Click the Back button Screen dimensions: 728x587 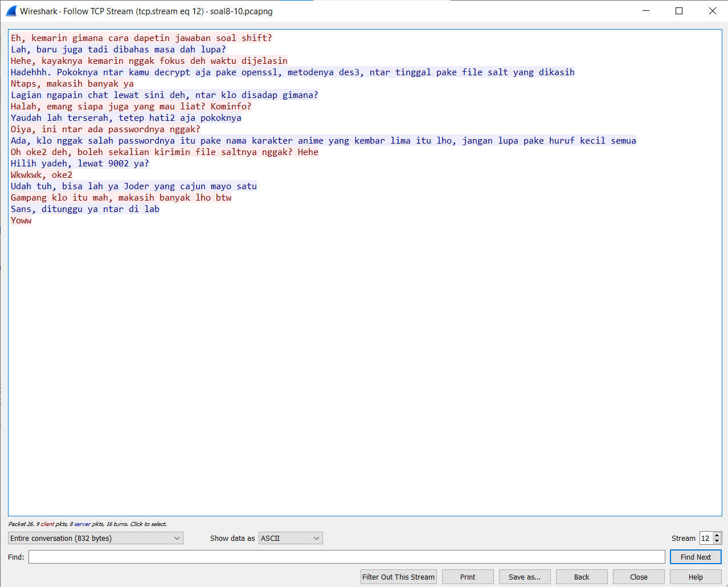[x=582, y=577]
